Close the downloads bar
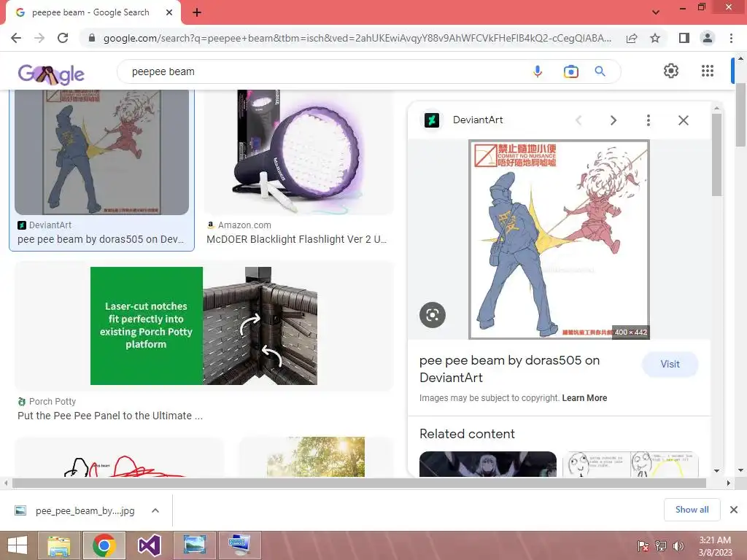Viewport: 747px width, 560px height. coord(734,510)
